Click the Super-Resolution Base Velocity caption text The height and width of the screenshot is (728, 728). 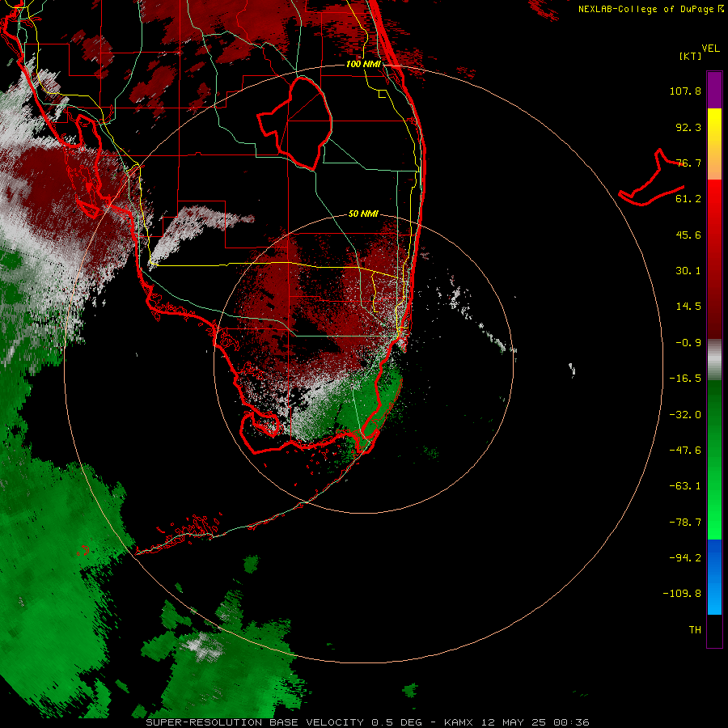tap(367, 722)
